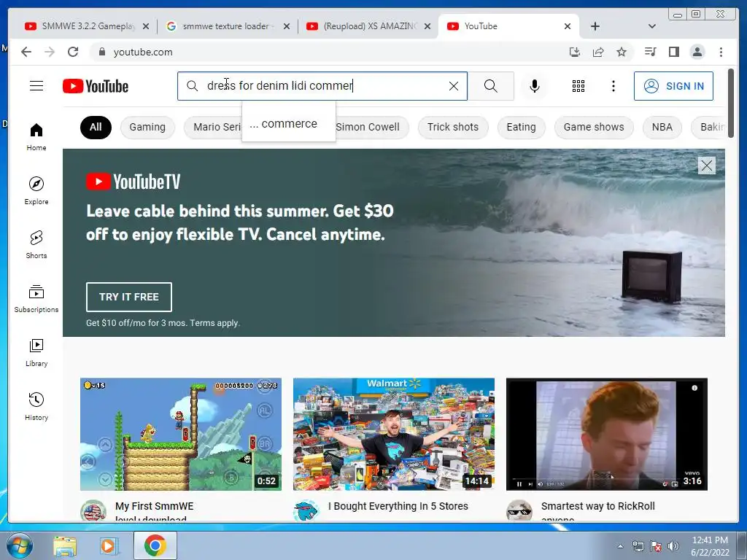747x560 pixels.
Task: Open YouTube apps grid
Action: [x=578, y=86]
